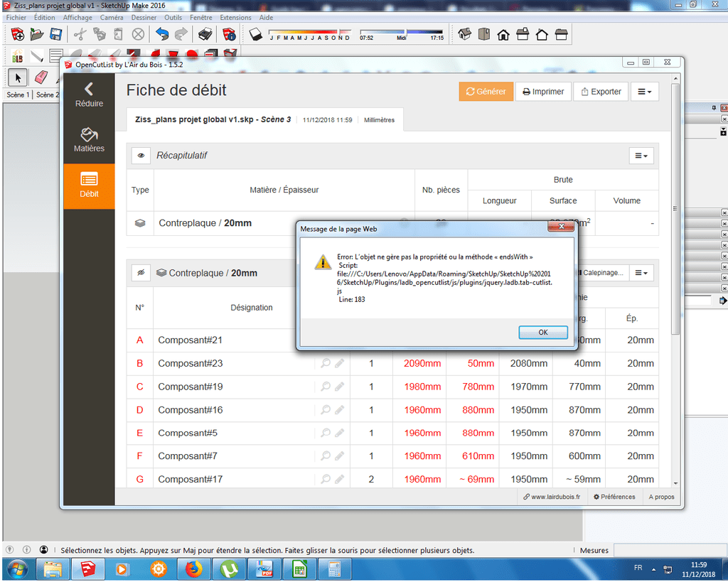Open the Édition menu
Screen dimensions: 728x582
pyautogui.click(x=45, y=18)
